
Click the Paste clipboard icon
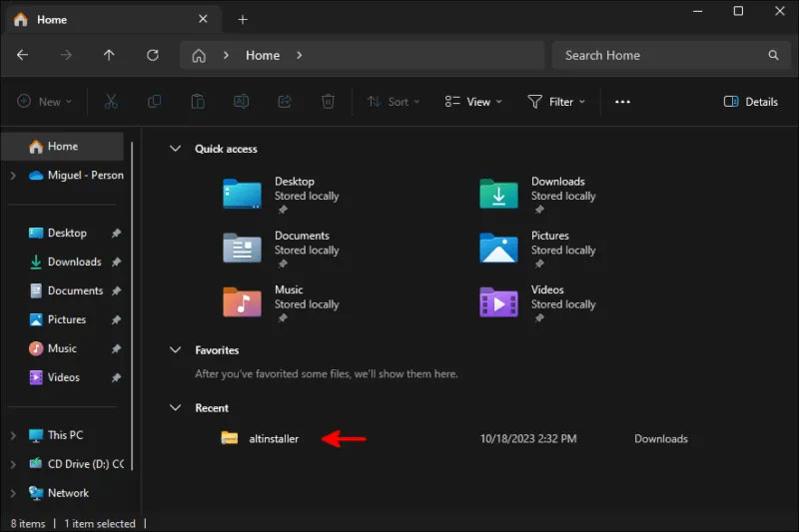pyautogui.click(x=198, y=102)
